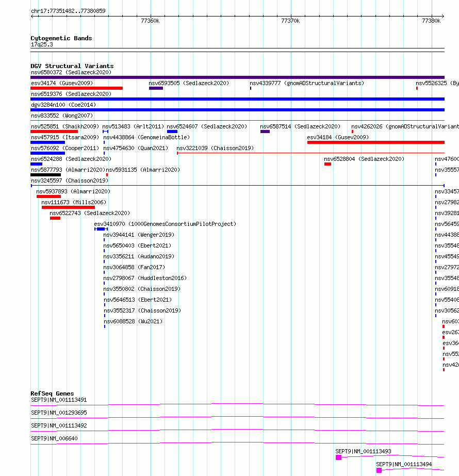This screenshot has width=459, height=476.
Task: Open the nsv6528804 (Sedlazeck2020) variant
Action: click(x=364, y=159)
